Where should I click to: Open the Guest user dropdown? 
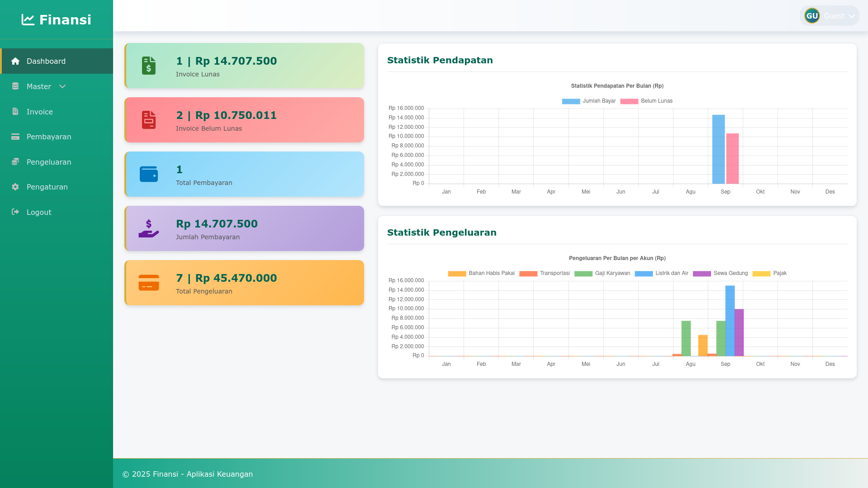(840, 16)
